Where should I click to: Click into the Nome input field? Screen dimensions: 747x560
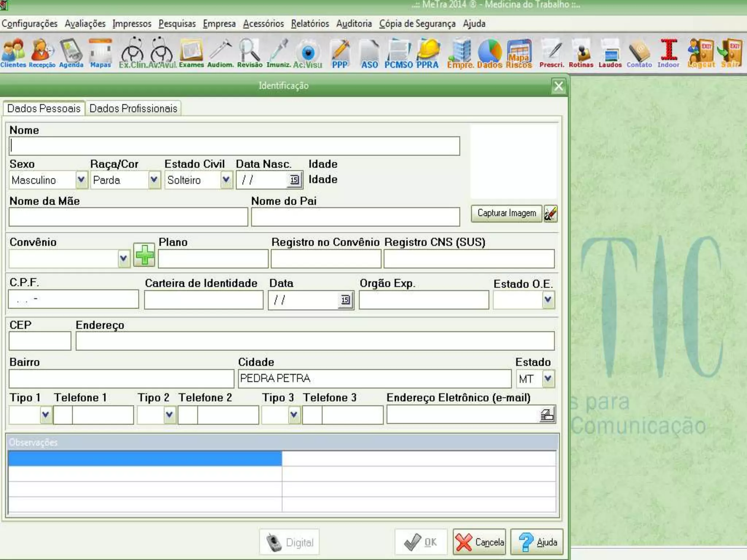pos(234,146)
